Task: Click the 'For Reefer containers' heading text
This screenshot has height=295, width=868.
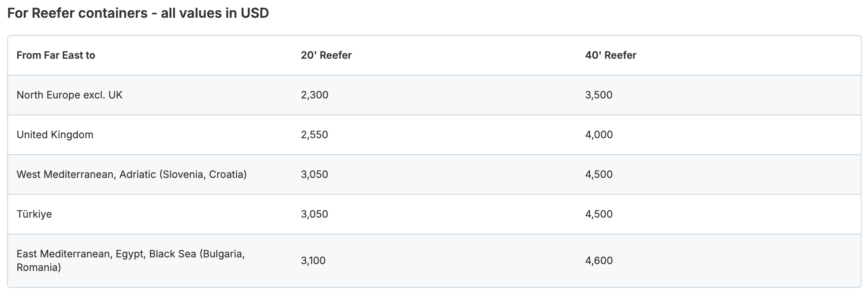Action: tap(77, 13)
